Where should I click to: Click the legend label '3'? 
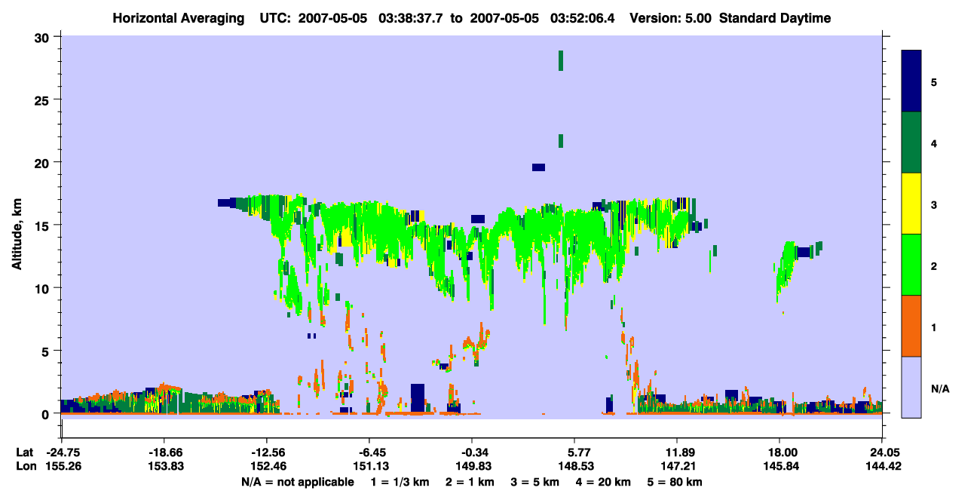[934, 204]
